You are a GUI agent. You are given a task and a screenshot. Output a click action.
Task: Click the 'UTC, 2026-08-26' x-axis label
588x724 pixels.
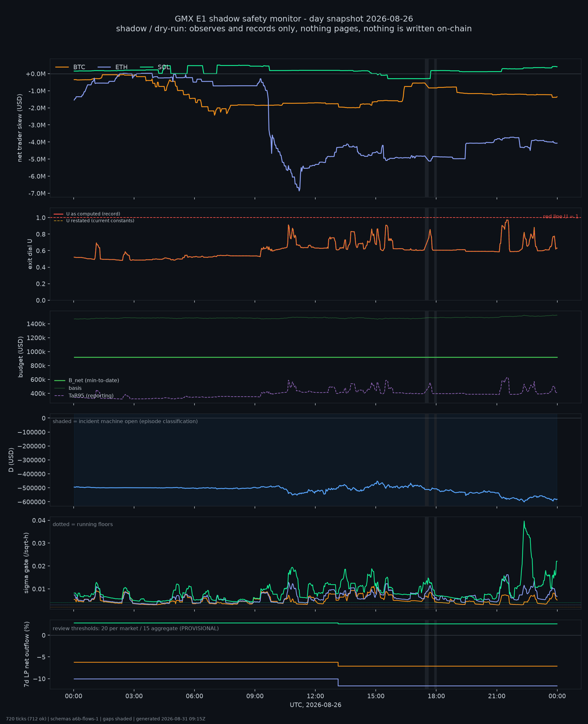point(315,705)
